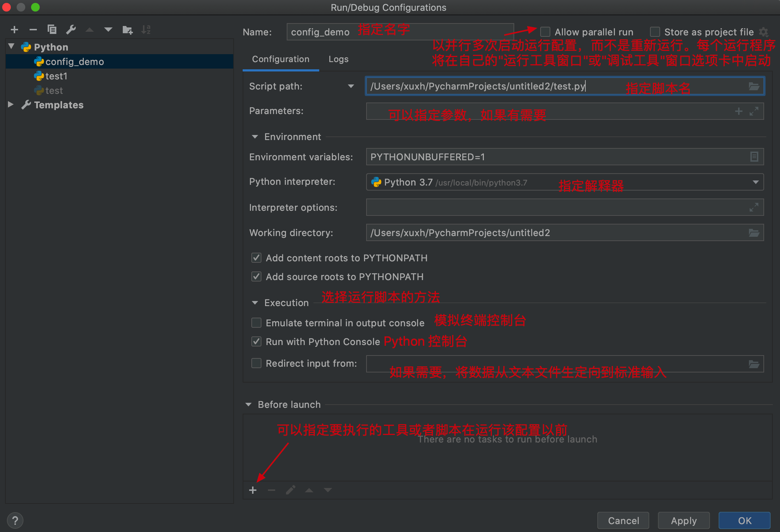780x532 pixels.
Task: Expand the Interpreter options field
Action: click(x=754, y=207)
